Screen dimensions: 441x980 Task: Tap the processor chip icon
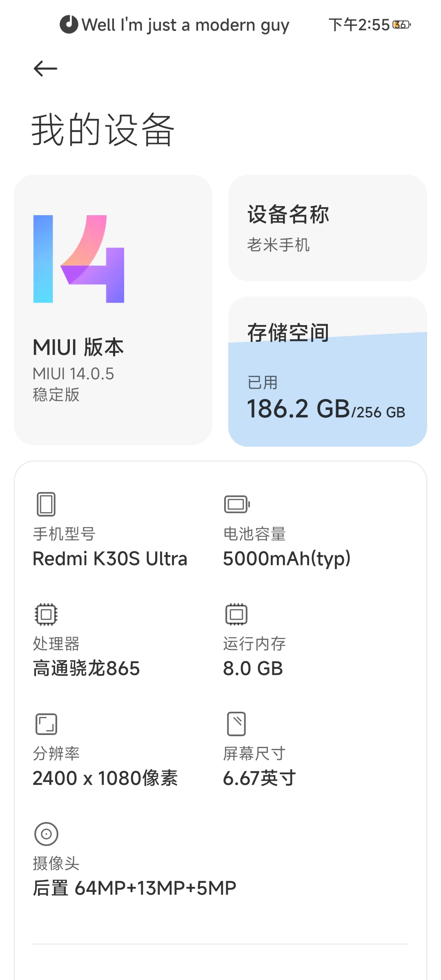coord(46,614)
